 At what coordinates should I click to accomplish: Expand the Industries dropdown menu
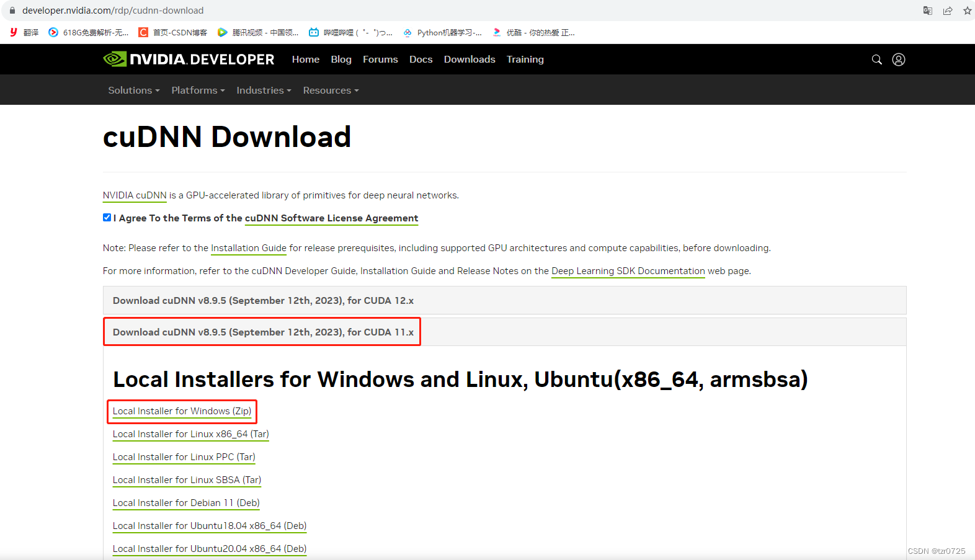pos(264,90)
